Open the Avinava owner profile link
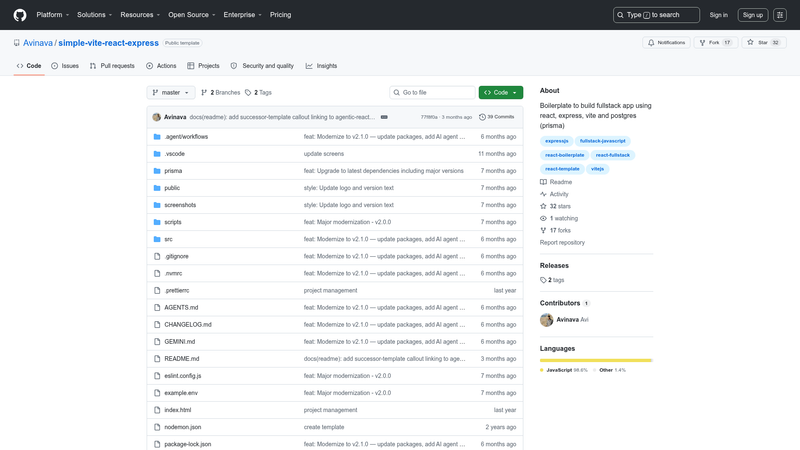This screenshot has width=800, height=450. tap(38, 43)
